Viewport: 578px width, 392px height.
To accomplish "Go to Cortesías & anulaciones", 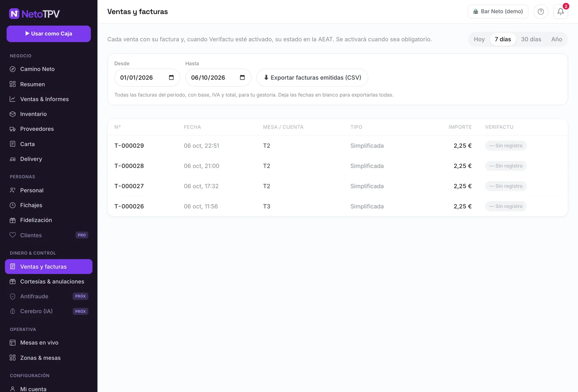I will tap(49, 281).
